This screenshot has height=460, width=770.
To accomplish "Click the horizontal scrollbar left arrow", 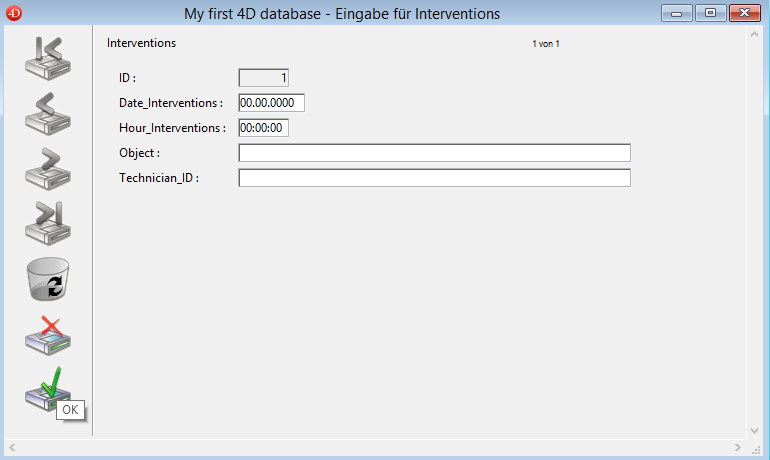I will [12, 447].
